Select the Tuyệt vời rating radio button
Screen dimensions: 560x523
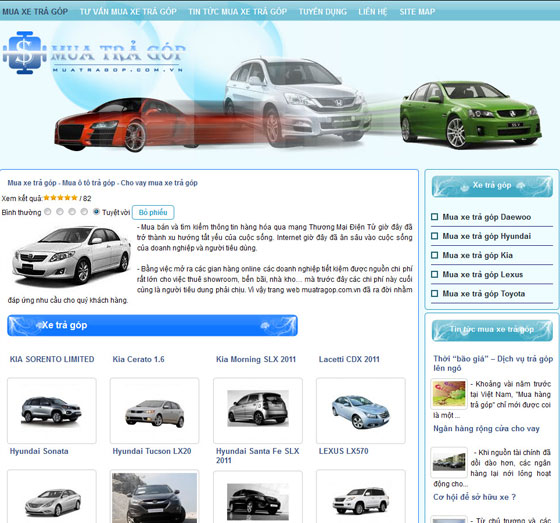coord(96,212)
